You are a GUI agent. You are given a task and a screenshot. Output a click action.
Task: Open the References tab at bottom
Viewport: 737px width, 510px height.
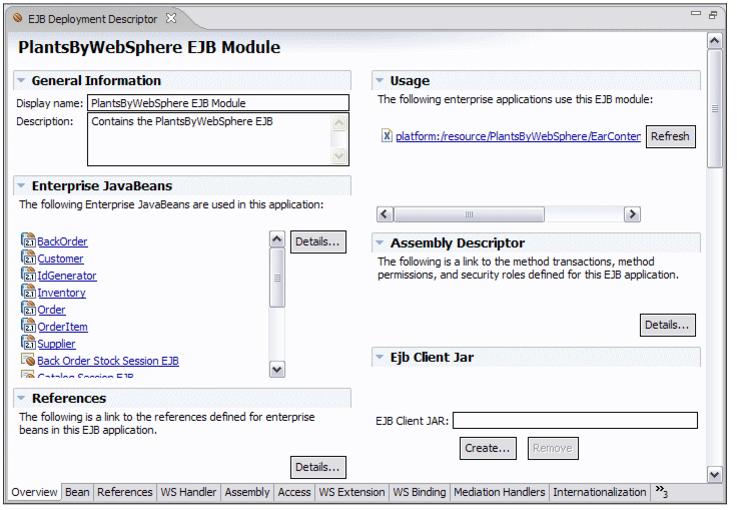pos(125,492)
